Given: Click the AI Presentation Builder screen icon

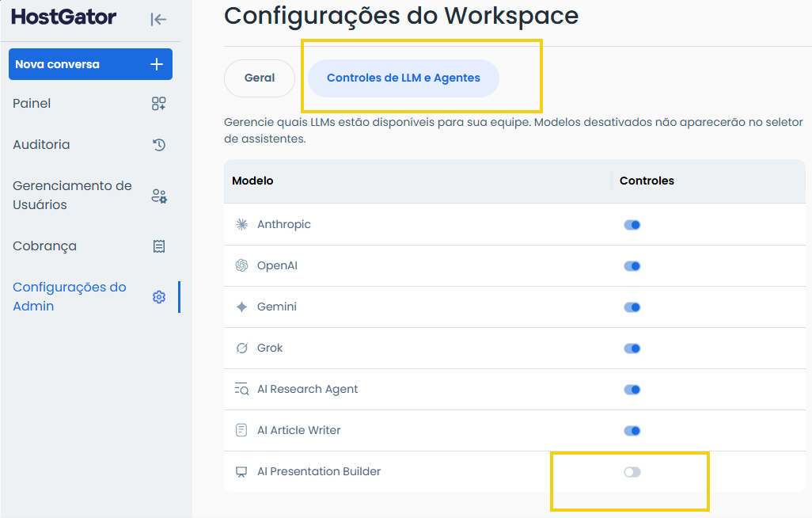Looking at the screenshot, I should pos(241,471).
